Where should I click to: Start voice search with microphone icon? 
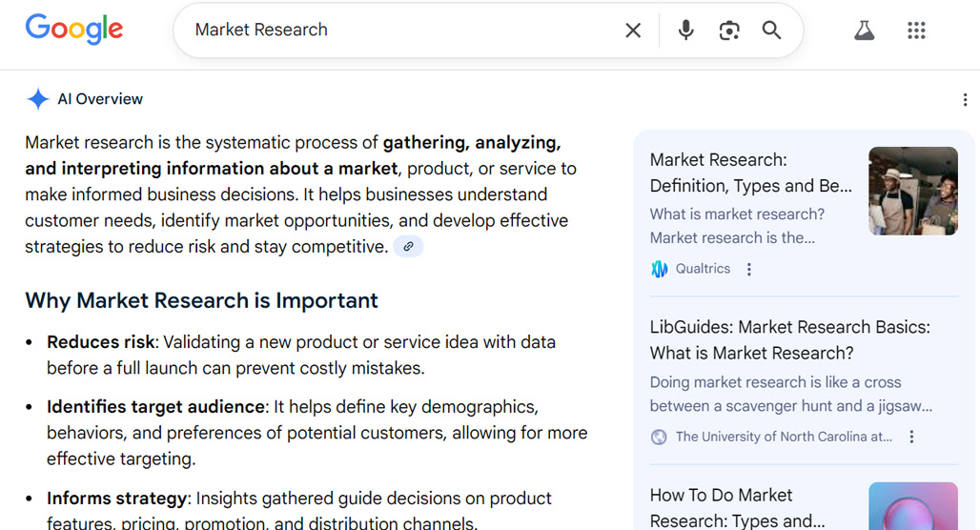coord(685,30)
